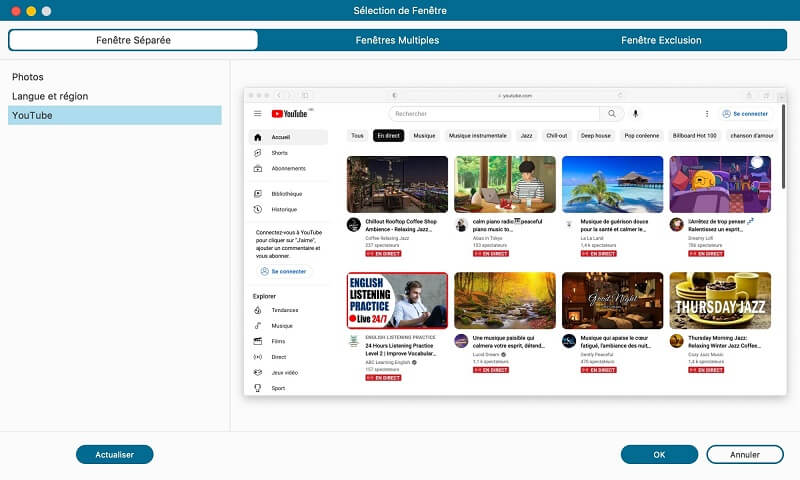The width and height of the screenshot is (800, 480).
Task: Open the English Listening Practice thumbnail
Action: pos(397,300)
